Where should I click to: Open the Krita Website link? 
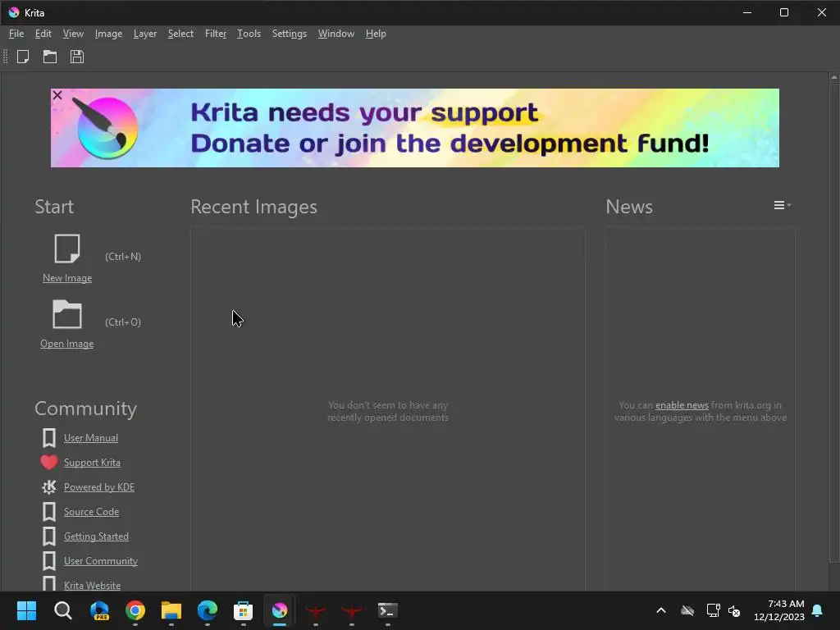click(x=92, y=586)
